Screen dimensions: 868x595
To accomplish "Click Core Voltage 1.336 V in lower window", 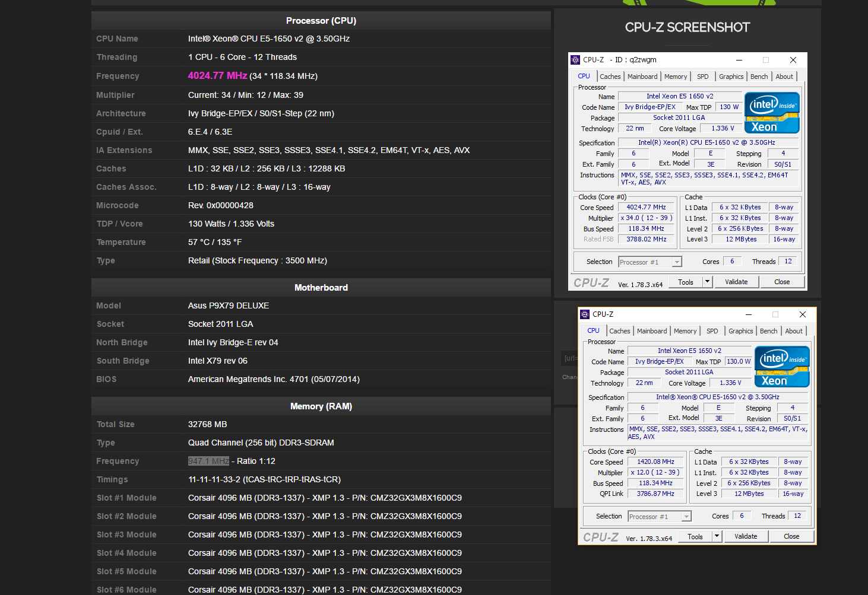I will (730, 383).
